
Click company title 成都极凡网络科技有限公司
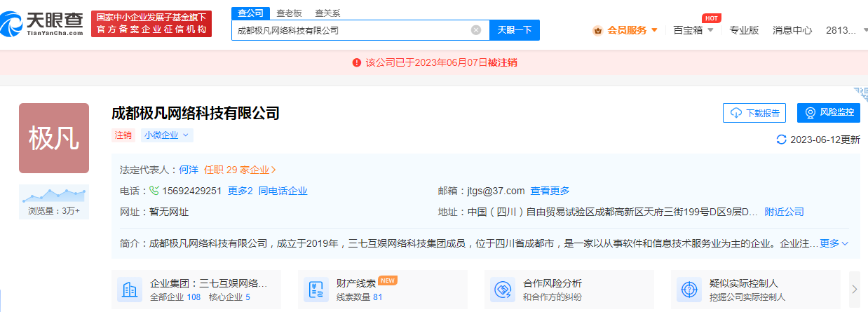tap(196, 113)
